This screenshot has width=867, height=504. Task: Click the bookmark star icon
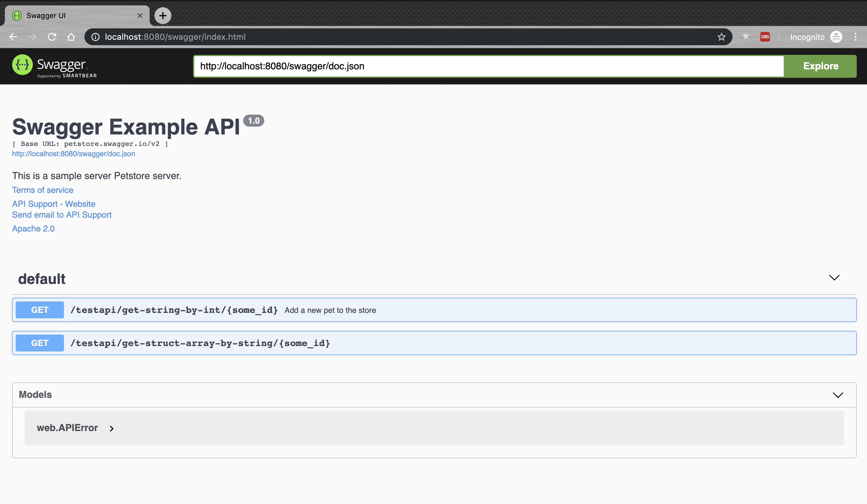pyautogui.click(x=721, y=37)
